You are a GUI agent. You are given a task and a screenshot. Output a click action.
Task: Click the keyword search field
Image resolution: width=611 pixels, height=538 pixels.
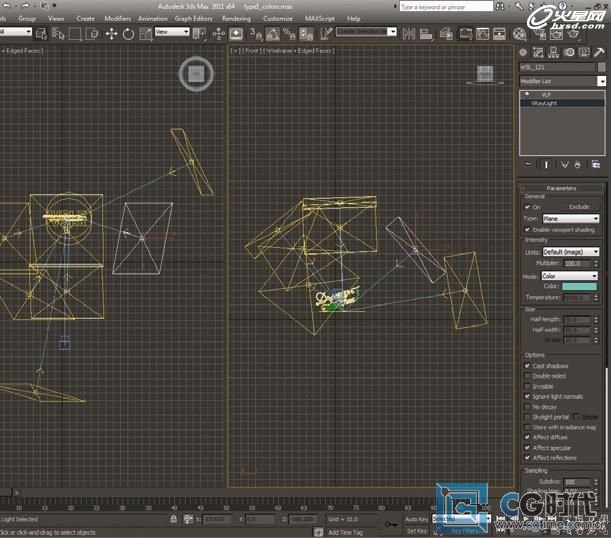click(446, 6)
